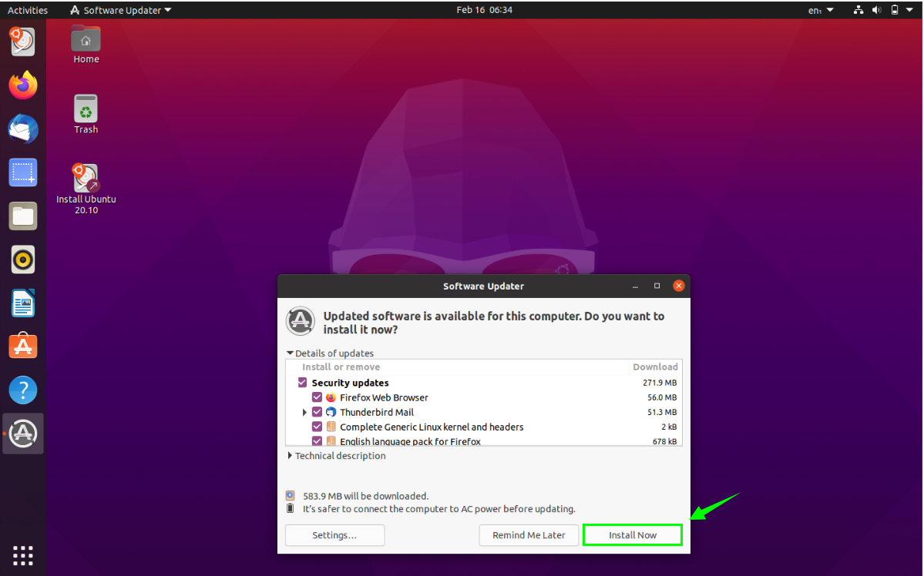
Task: Uncheck Complete Generic Linux kernel and headers
Action: coord(317,427)
